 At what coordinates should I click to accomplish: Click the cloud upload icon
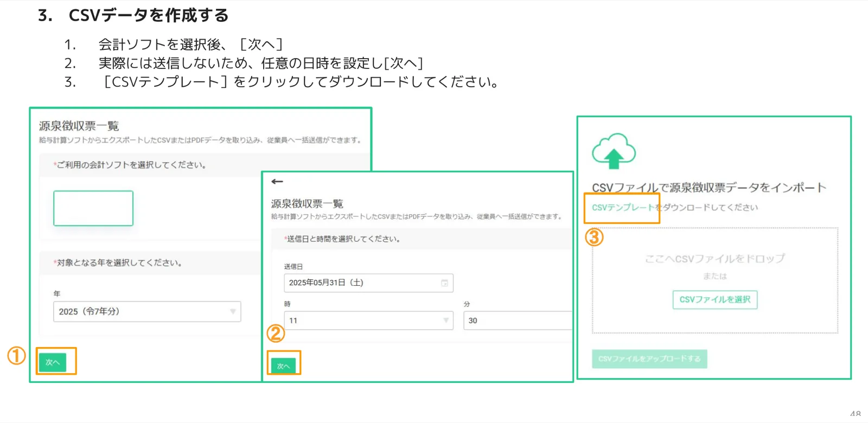(x=614, y=151)
